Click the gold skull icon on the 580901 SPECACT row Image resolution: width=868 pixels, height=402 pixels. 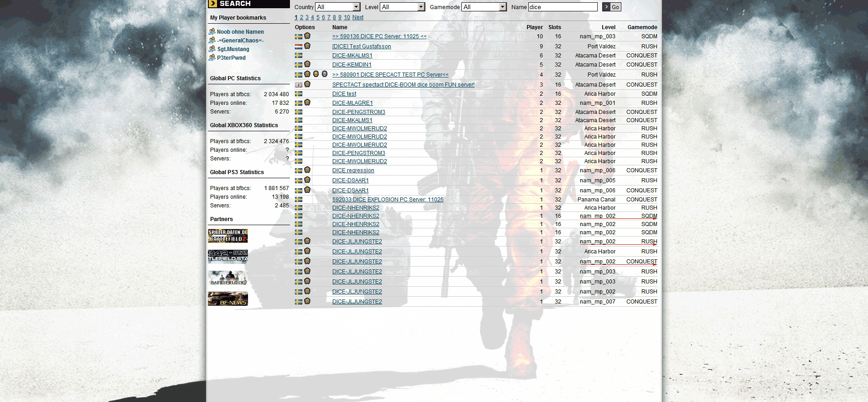(x=316, y=74)
